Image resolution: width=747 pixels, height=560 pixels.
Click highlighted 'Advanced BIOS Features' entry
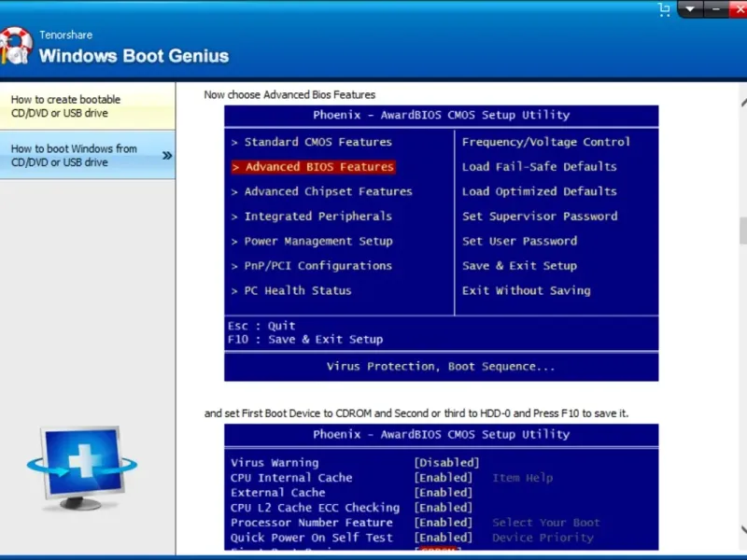314,167
